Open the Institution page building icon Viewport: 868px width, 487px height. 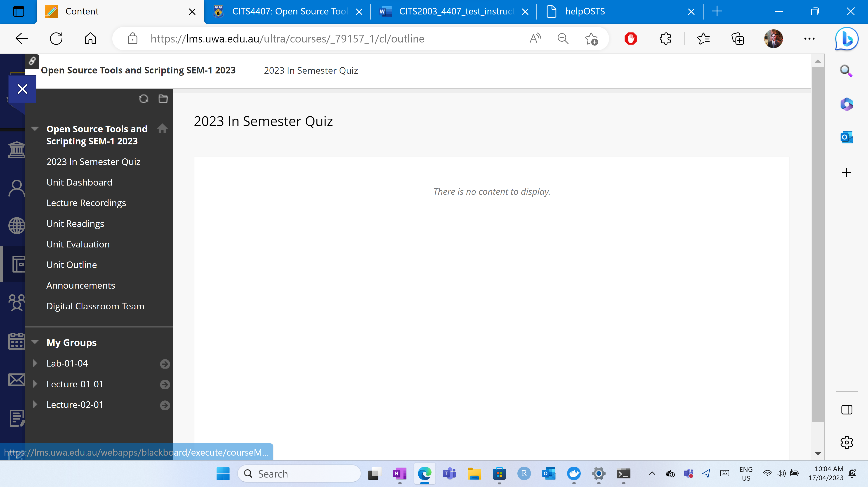(x=16, y=150)
